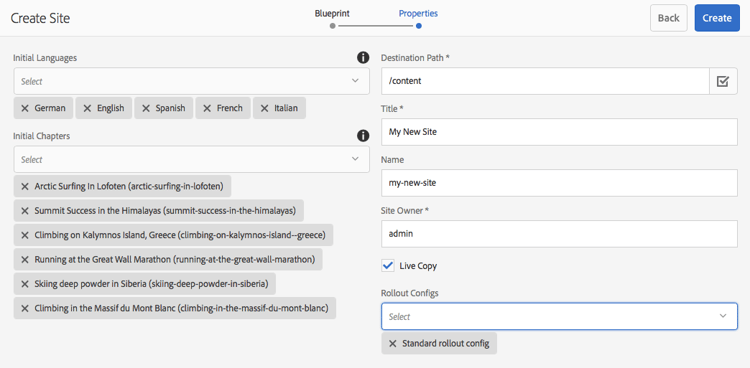Click the Create button
The image size is (750, 368).
717,18
